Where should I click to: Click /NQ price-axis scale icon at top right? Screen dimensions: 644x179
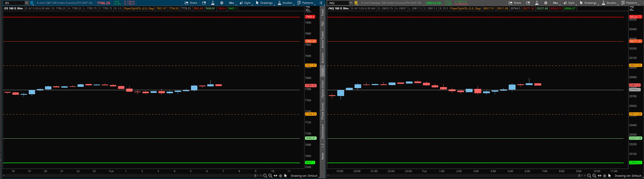click(632, 8)
